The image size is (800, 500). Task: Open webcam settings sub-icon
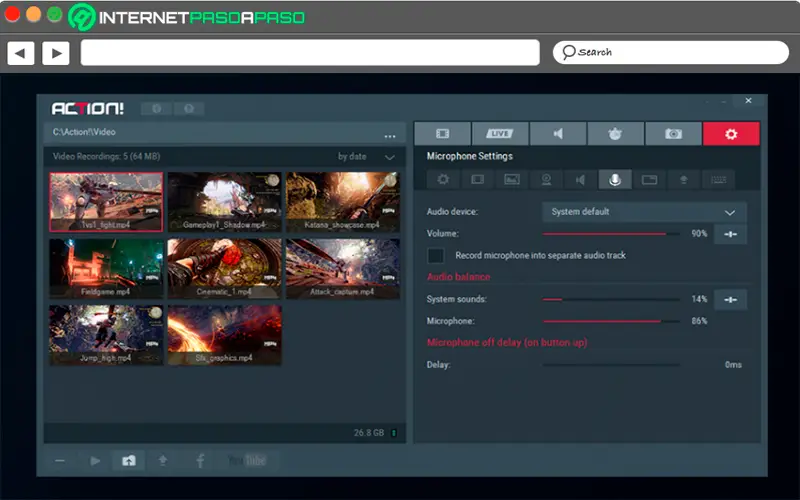point(546,180)
